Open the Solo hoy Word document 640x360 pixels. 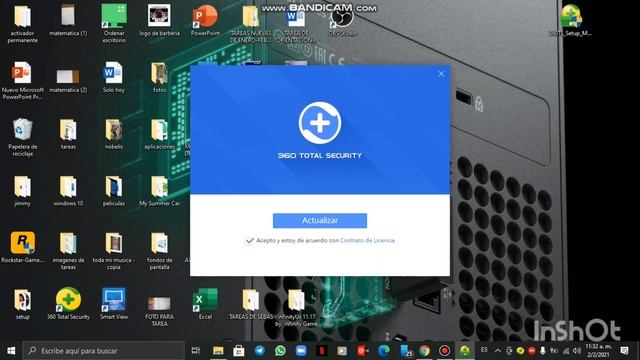coord(114,78)
